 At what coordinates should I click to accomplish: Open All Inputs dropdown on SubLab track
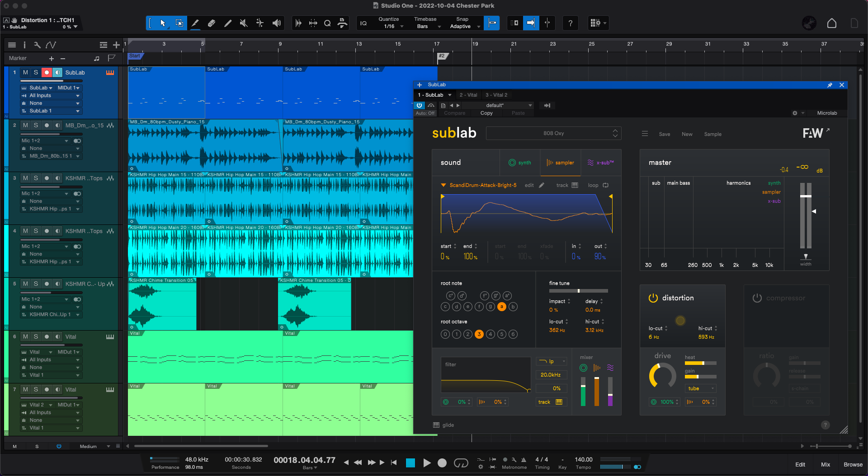tap(51, 96)
